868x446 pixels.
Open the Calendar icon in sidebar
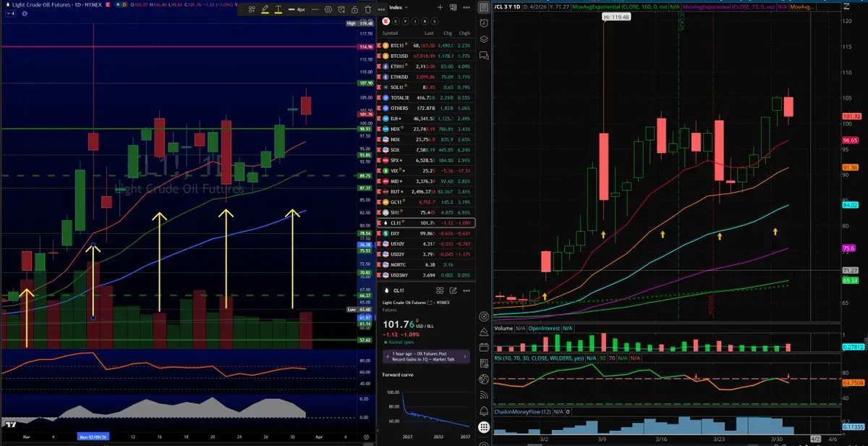[484, 348]
